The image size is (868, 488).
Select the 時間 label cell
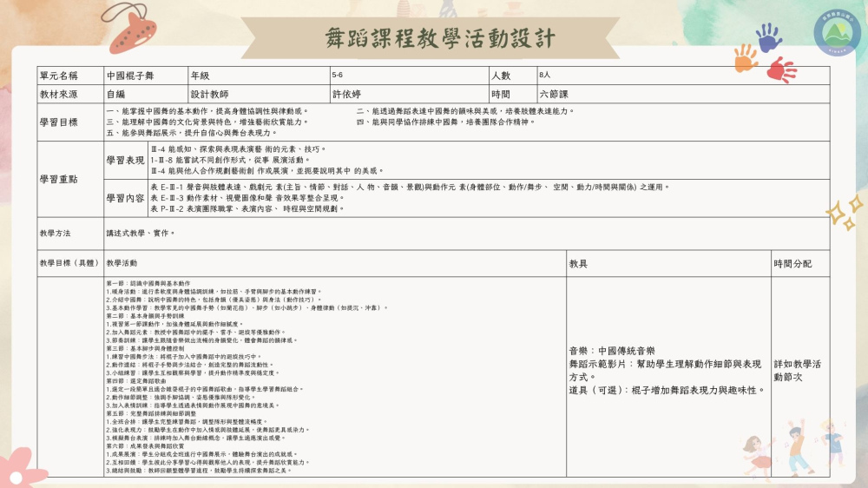point(513,94)
